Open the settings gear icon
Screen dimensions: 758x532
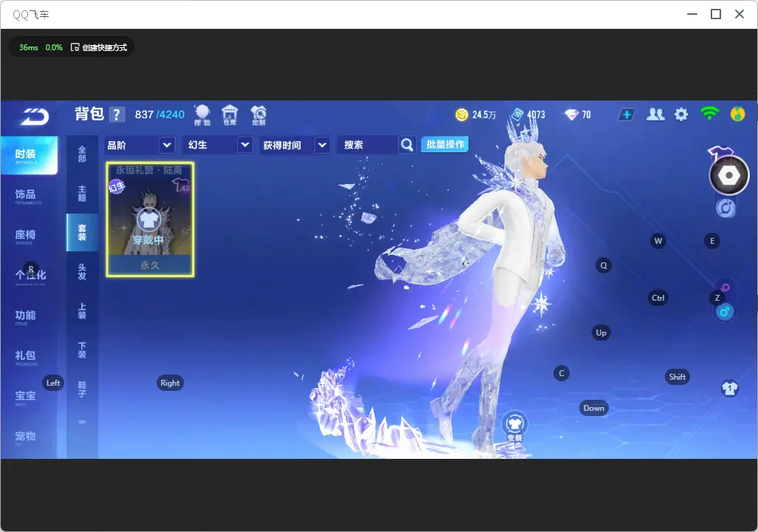681,115
